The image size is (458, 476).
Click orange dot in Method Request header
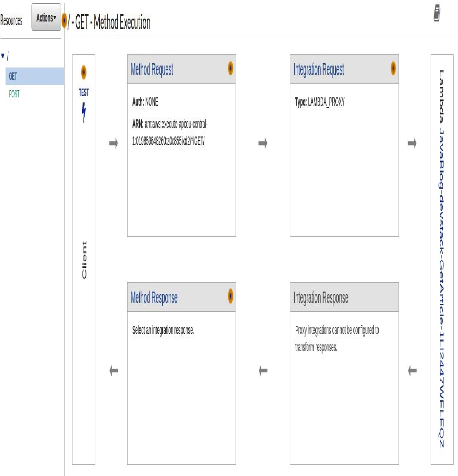tap(230, 69)
